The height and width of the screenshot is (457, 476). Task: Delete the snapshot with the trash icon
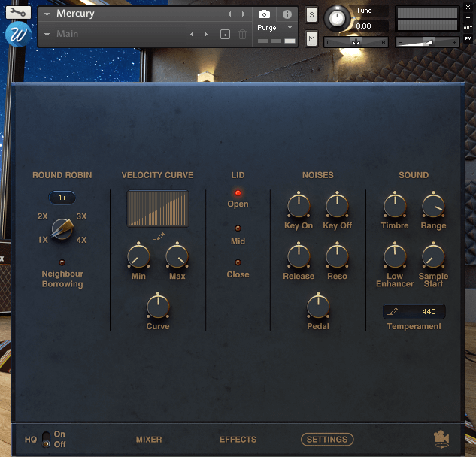click(242, 34)
